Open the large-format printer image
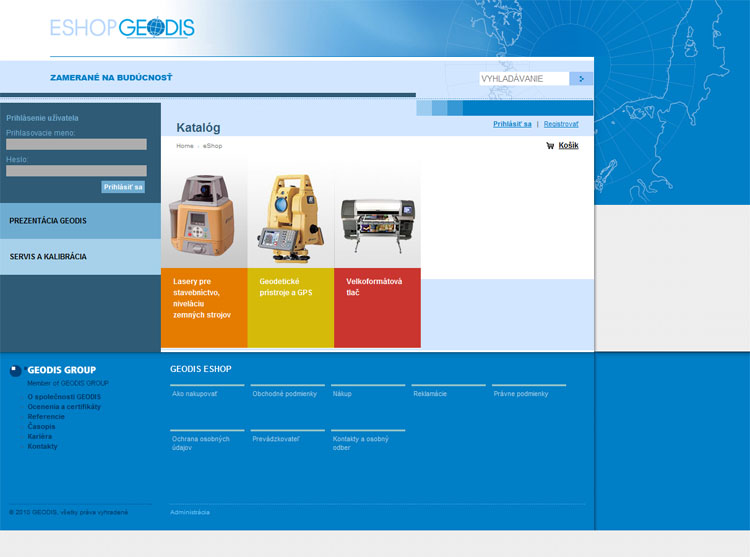Viewport: 750px width, 557px height. [x=377, y=214]
